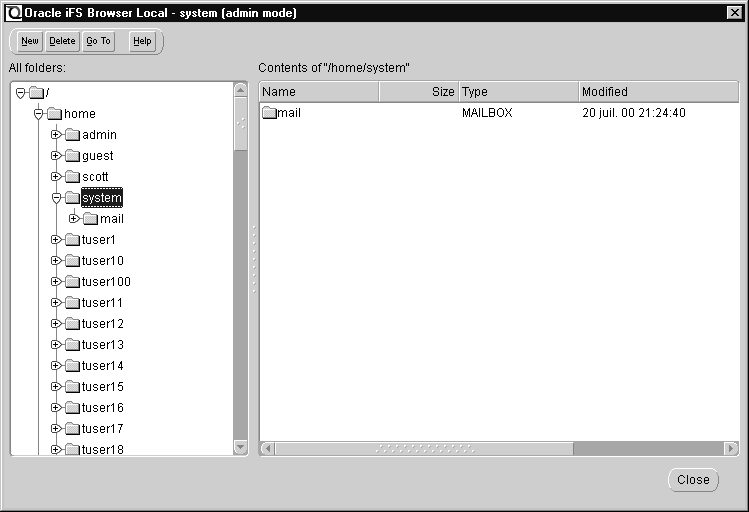The height and width of the screenshot is (512, 749).
Task: Select tuser14 in the folder tree
Action: [x=103, y=366]
